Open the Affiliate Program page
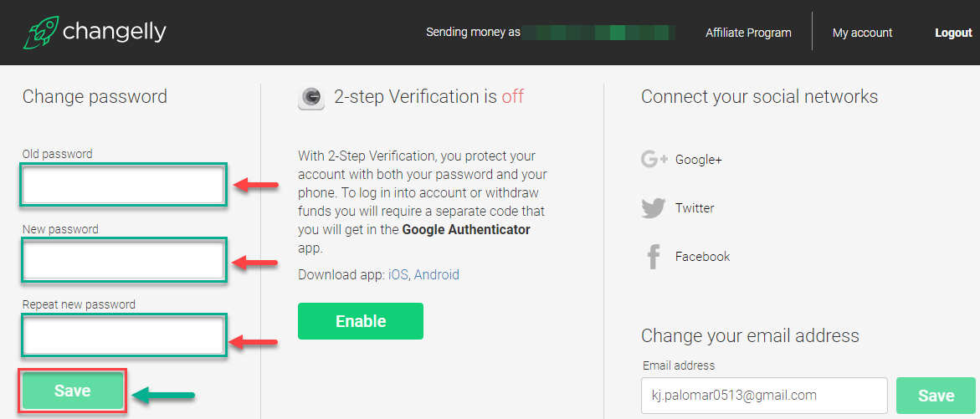Image resolution: width=980 pixels, height=419 pixels. tap(748, 33)
